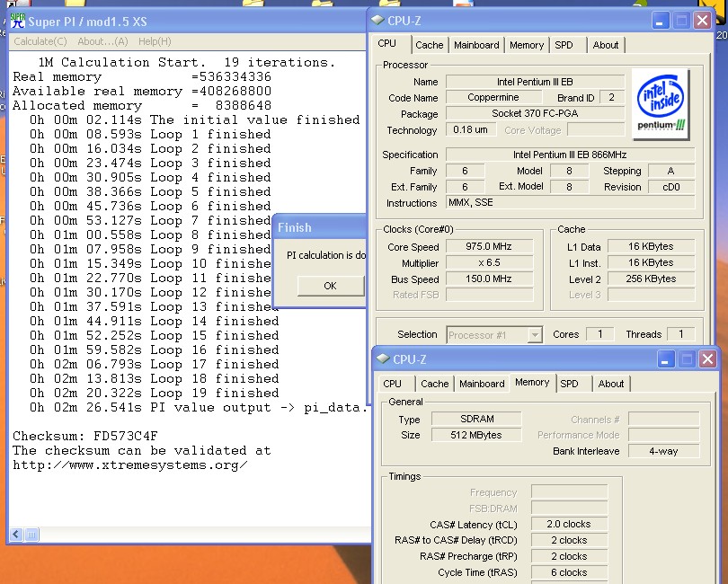This screenshot has height=584, width=728.
Task: Click the Threads value '1'
Action: tap(680, 334)
